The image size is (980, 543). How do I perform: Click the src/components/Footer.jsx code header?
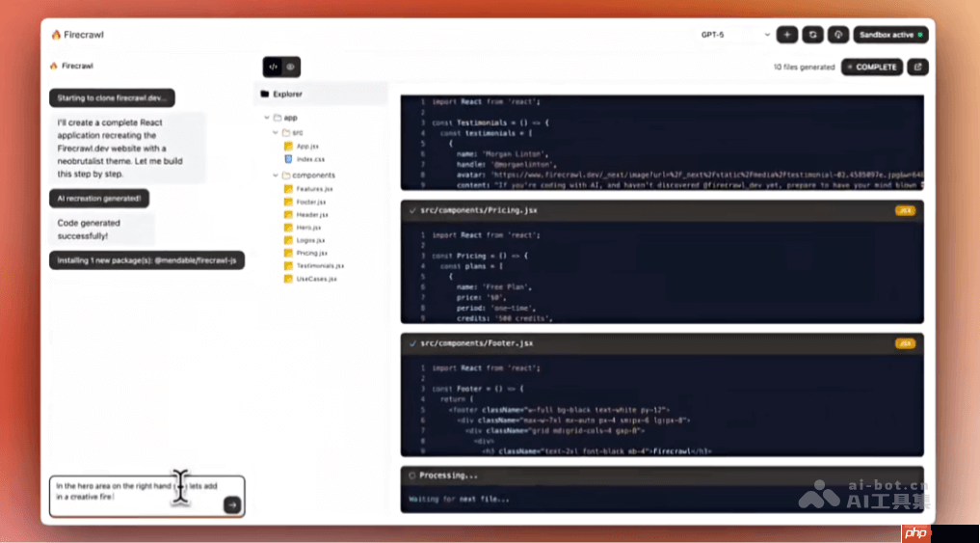662,343
